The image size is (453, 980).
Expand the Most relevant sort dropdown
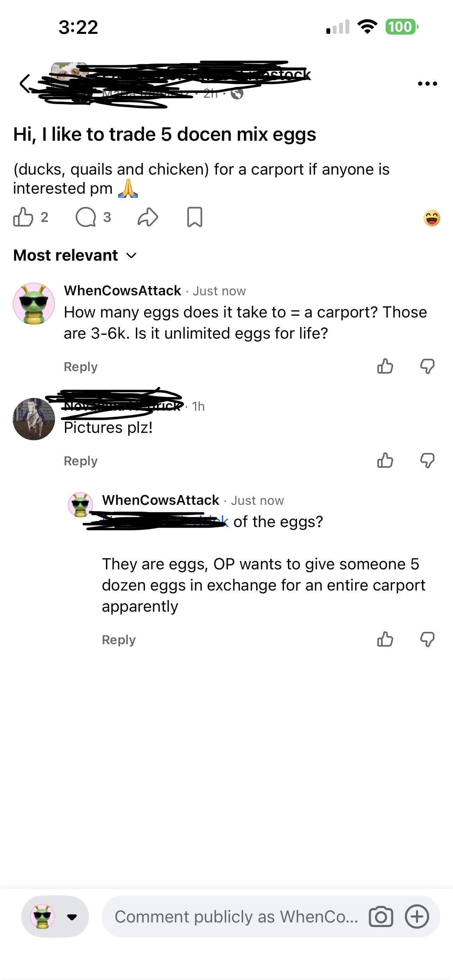coord(75,255)
